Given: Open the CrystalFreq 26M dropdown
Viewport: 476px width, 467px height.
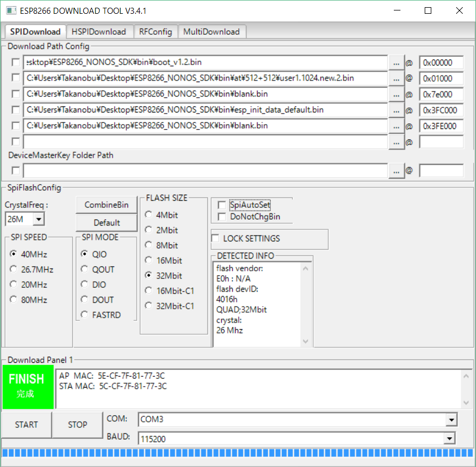Looking at the screenshot, I should [39, 219].
